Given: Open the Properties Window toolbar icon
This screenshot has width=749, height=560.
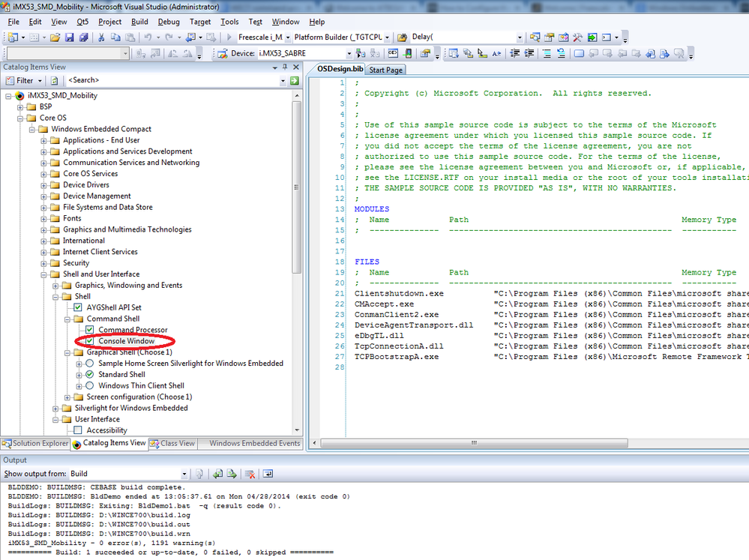Looking at the screenshot, I should (550, 37).
